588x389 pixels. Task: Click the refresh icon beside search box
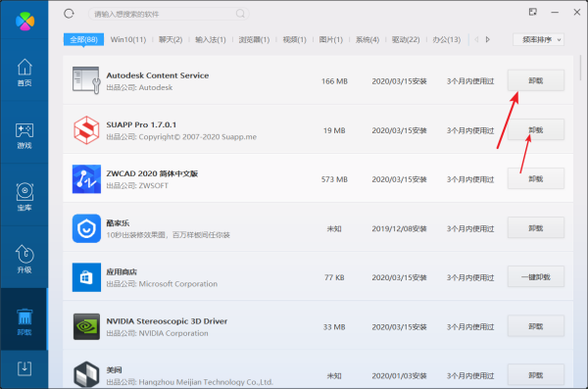pos(69,14)
